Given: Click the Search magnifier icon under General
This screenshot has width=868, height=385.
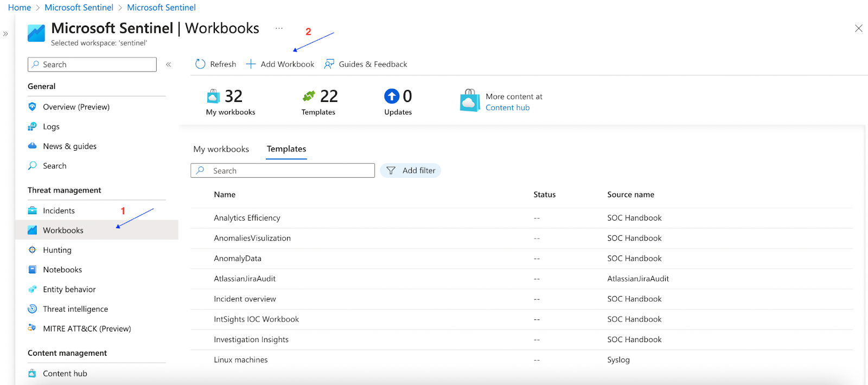Looking at the screenshot, I should pos(32,165).
